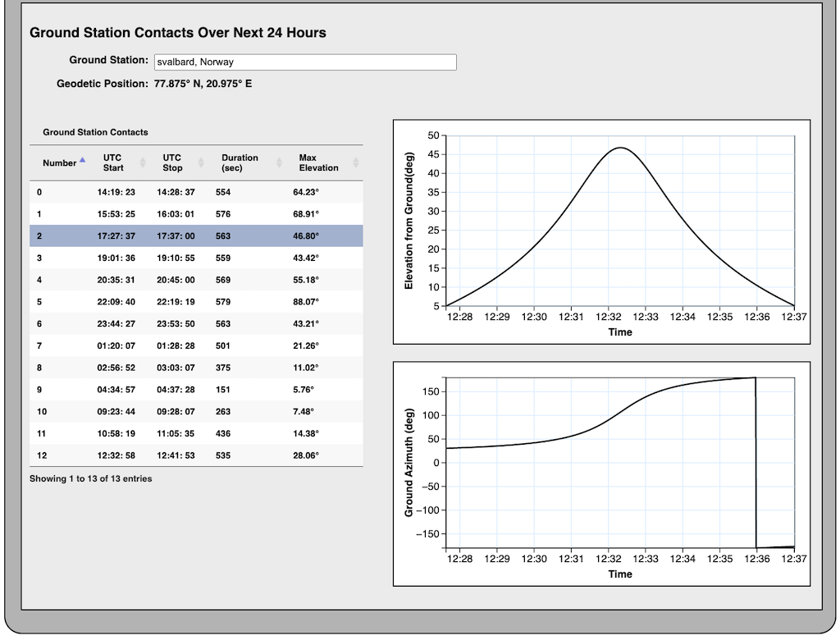840x640 pixels.
Task: Pick contact row 5 with 88.07° elevation
Action: [x=196, y=302]
